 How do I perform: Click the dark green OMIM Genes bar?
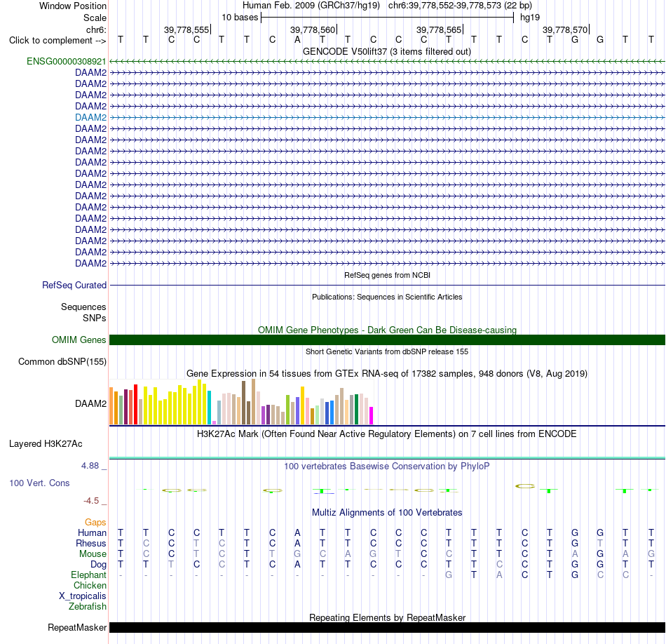388,340
